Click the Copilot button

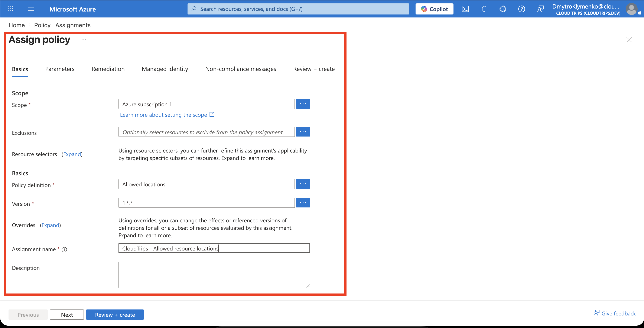tap(434, 9)
